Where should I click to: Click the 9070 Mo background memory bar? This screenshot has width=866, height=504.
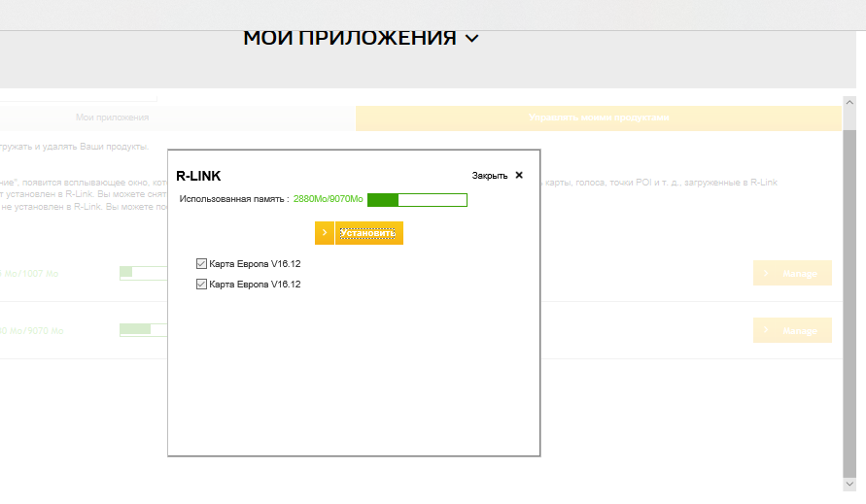pyautogui.click(x=144, y=330)
